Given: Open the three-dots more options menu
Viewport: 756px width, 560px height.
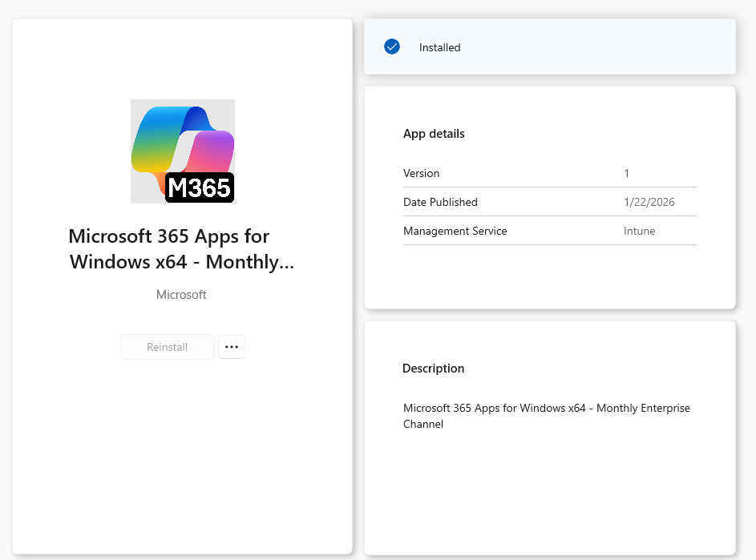Looking at the screenshot, I should click(232, 347).
